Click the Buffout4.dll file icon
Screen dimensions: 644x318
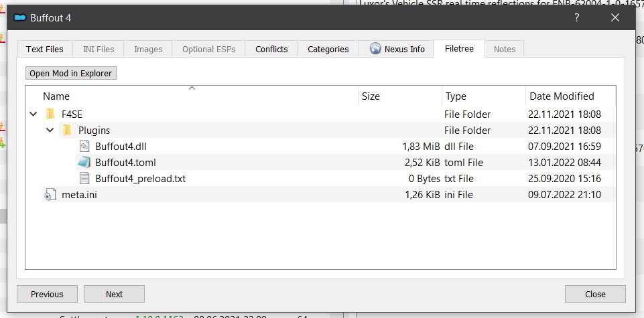pos(84,146)
